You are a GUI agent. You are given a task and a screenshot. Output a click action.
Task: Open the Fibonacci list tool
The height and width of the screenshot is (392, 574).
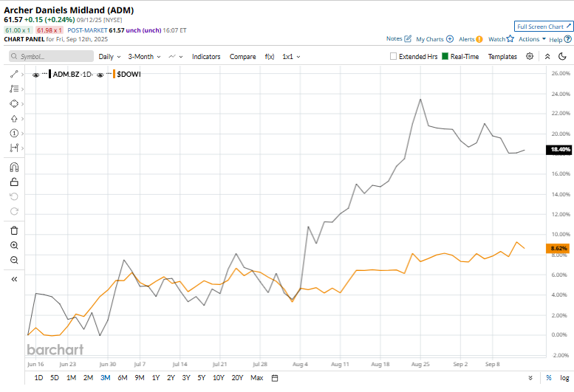(x=14, y=89)
